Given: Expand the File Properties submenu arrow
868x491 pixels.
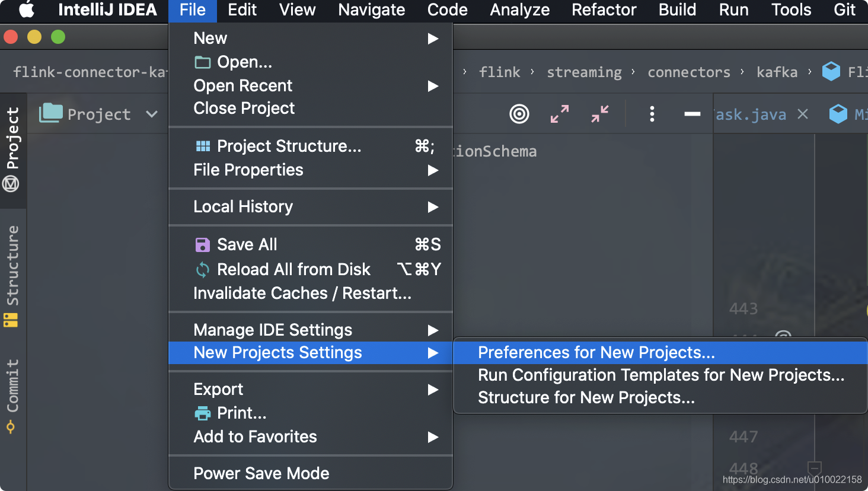Looking at the screenshot, I should point(433,170).
